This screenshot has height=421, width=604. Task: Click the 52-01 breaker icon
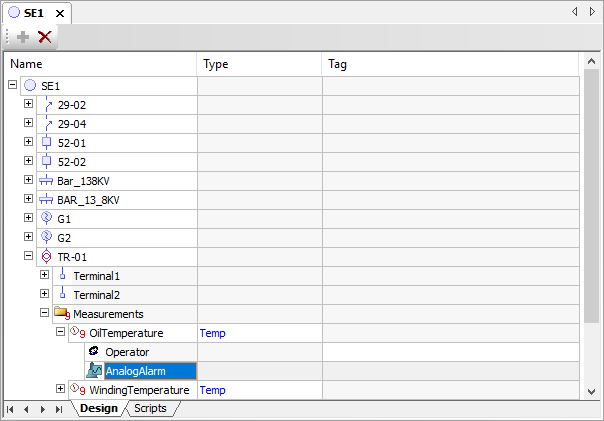[x=46, y=143]
